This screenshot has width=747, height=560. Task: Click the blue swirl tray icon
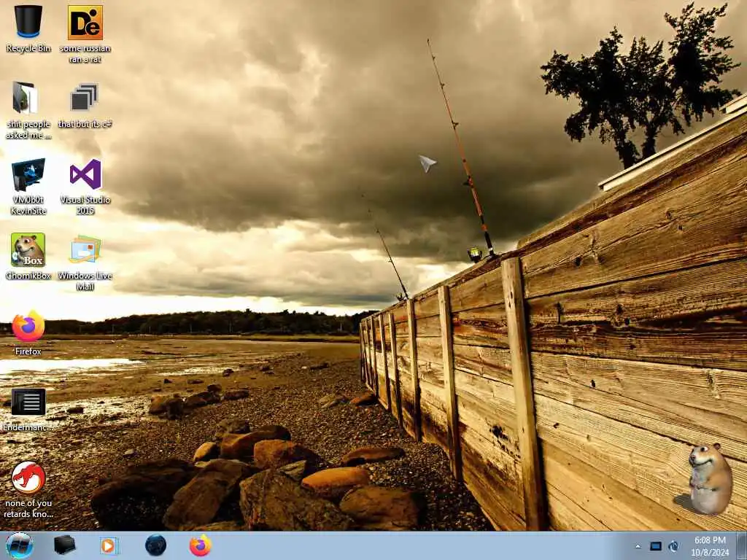[x=673, y=546]
